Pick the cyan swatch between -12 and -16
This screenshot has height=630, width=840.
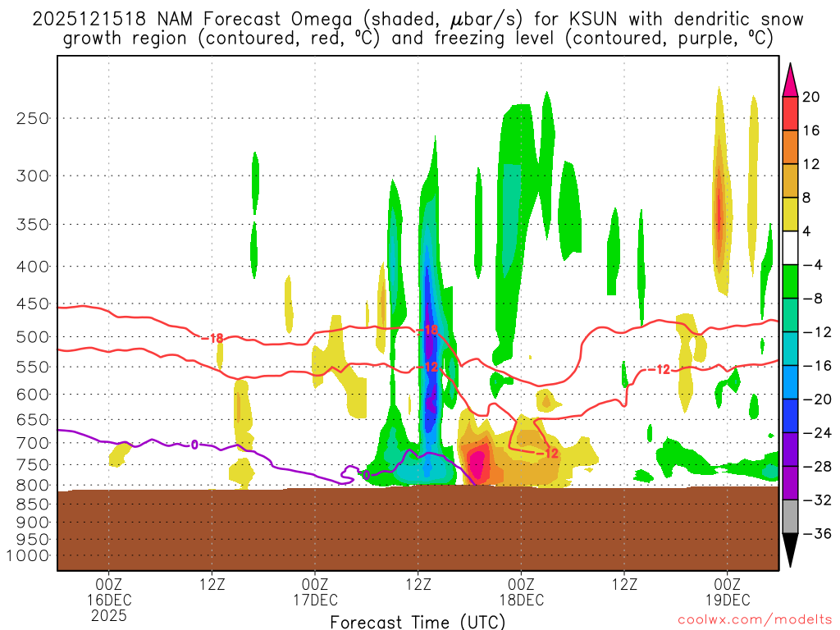pyautogui.click(x=790, y=349)
